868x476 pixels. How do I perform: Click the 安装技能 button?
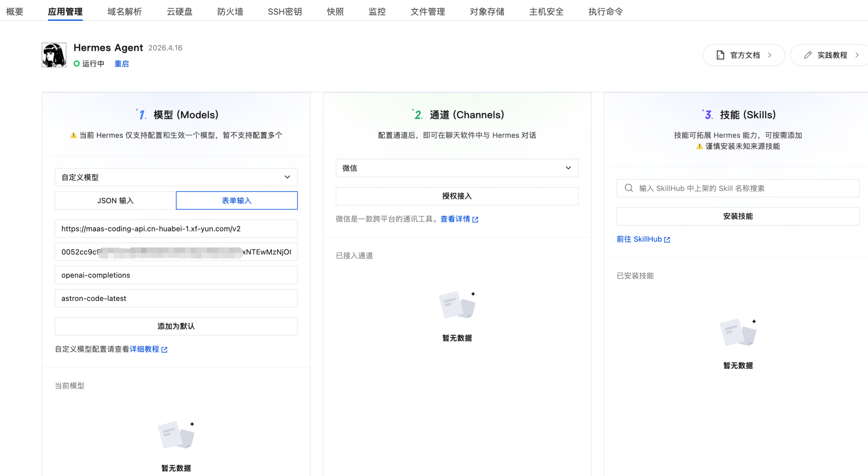(x=738, y=216)
